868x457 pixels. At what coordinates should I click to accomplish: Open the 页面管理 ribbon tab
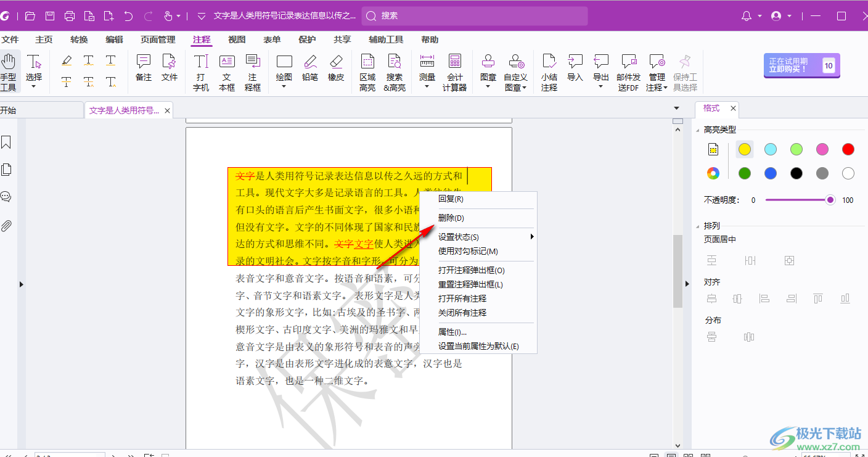(158, 39)
